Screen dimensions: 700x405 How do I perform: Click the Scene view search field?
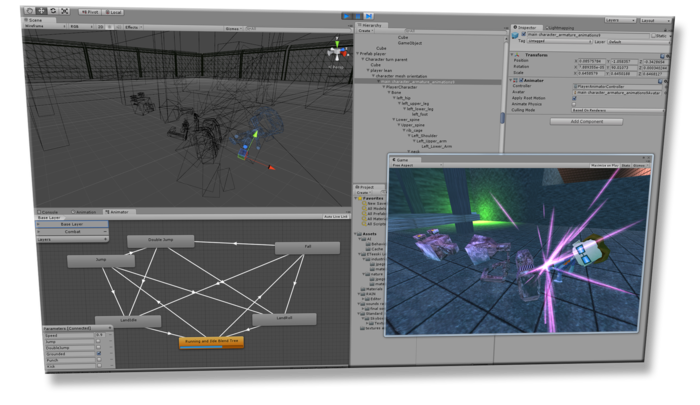[x=298, y=29]
